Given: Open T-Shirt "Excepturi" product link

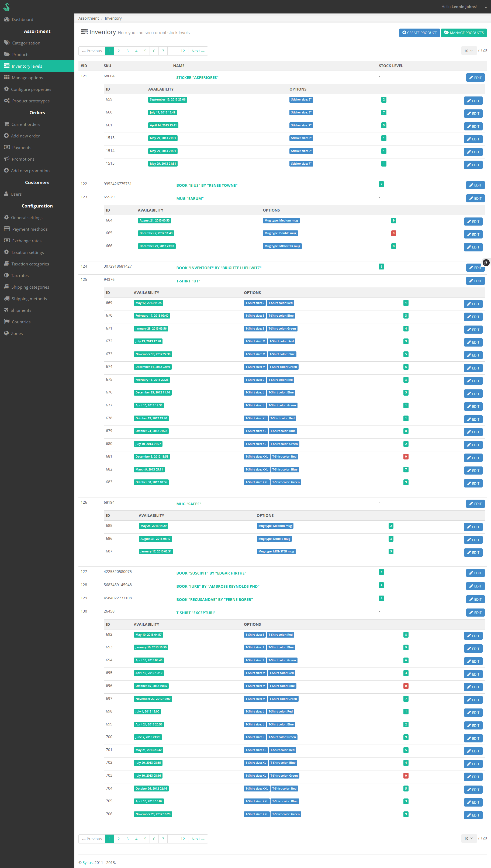Looking at the screenshot, I should click(196, 613).
